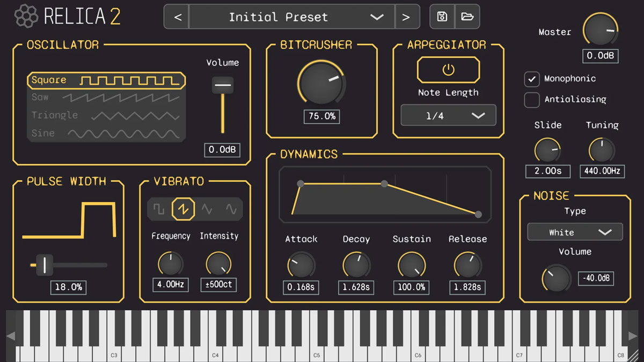Open the Initial Preset dropdown
The width and height of the screenshot is (644, 362).
point(292,17)
